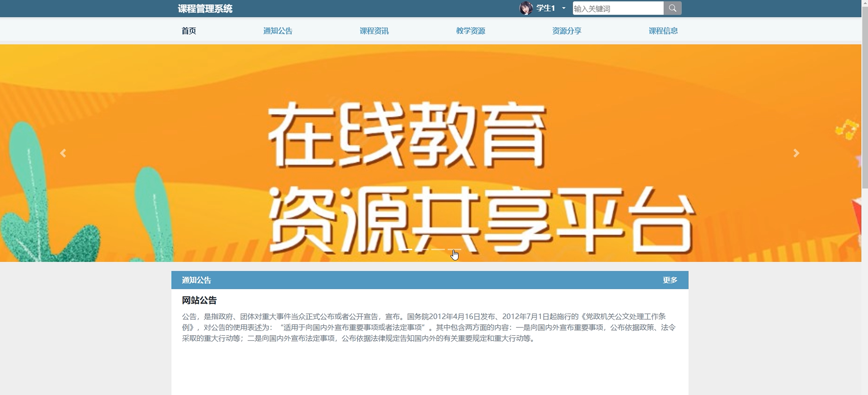Expand the 学生1 user dropdown caret

click(564, 8)
